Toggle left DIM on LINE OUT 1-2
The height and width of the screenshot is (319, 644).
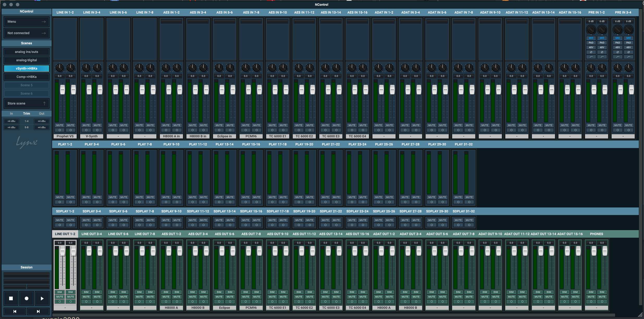[x=60, y=292]
